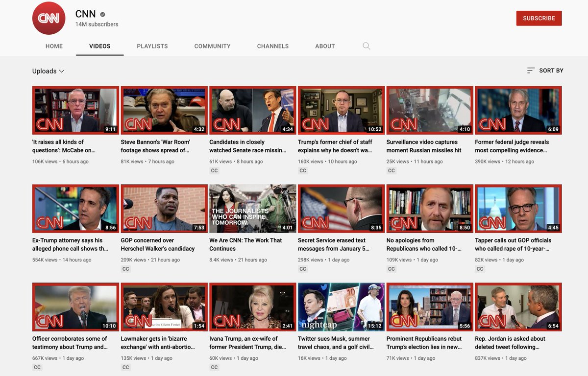Play the 4:45 Tapper thumbnail
This screenshot has height=376, width=588.
point(518,209)
